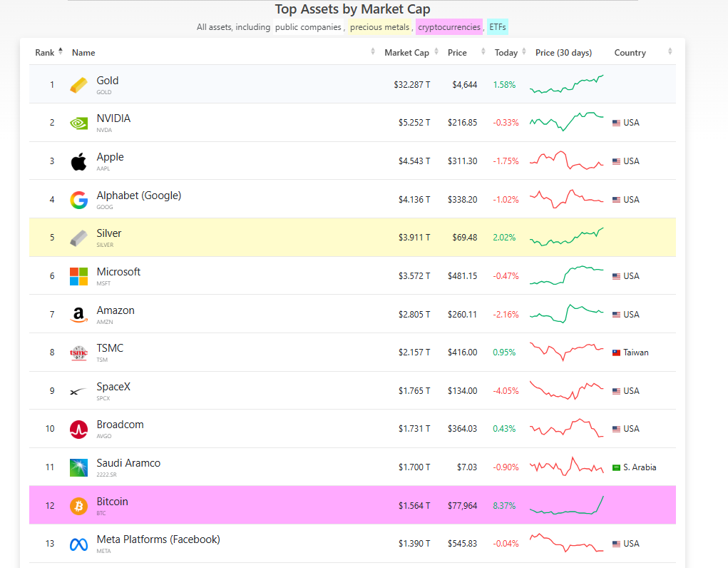Select Broadcom today change 0.43%

tap(504, 429)
